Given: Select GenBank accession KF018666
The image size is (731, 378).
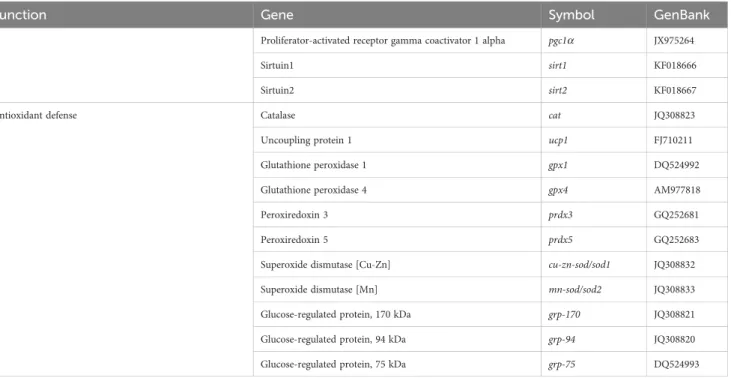Looking at the screenshot, I should pos(675,66).
